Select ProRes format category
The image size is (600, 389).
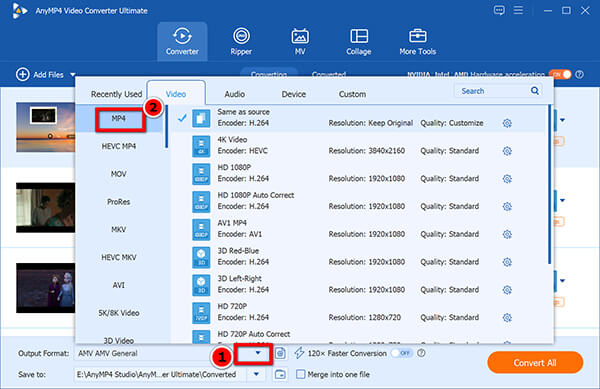119,202
